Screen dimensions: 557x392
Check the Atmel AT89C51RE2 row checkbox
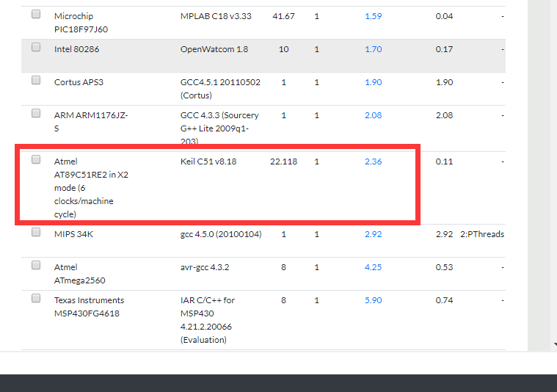pyautogui.click(x=36, y=159)
